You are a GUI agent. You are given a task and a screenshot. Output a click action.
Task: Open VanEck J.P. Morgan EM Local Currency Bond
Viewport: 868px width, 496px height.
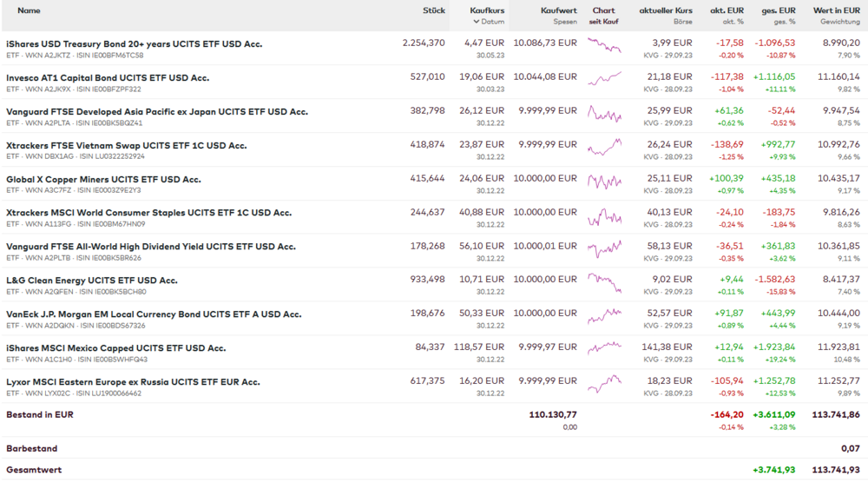(x=154, y=314)
